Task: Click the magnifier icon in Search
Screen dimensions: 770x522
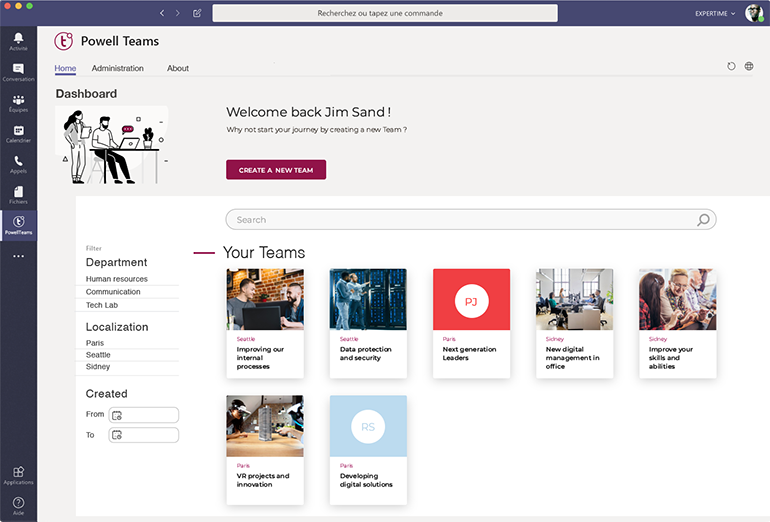Action: tap(703, 220)
